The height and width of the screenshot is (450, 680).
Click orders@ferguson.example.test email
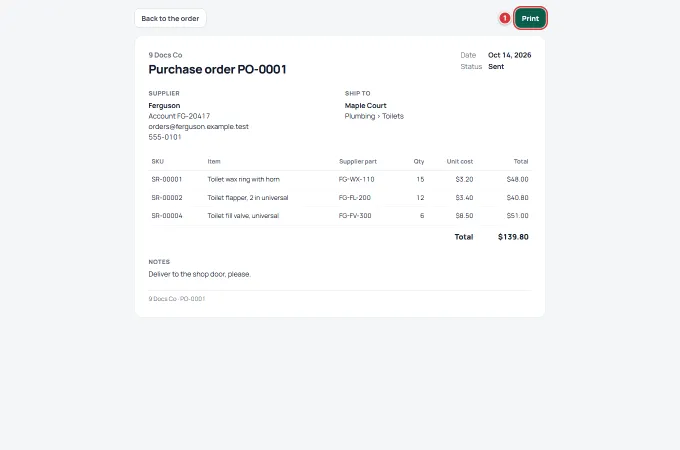[x=198, y=127]
